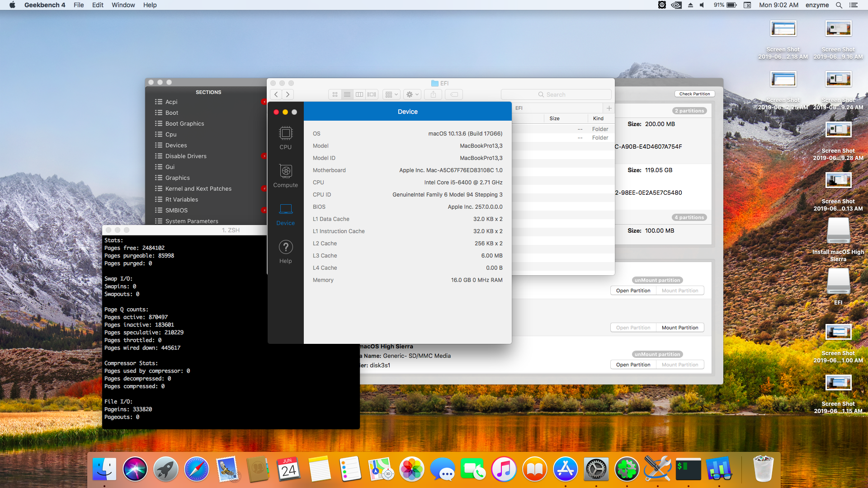The height and width of the screenshot is (488, 868).
Task: Select SMBIOS in the Sections list
Action: pyautogui.click(x=176, y=210)
